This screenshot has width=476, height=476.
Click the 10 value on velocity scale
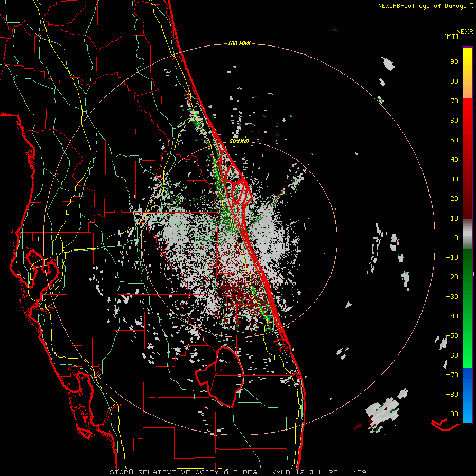(454, 218)
